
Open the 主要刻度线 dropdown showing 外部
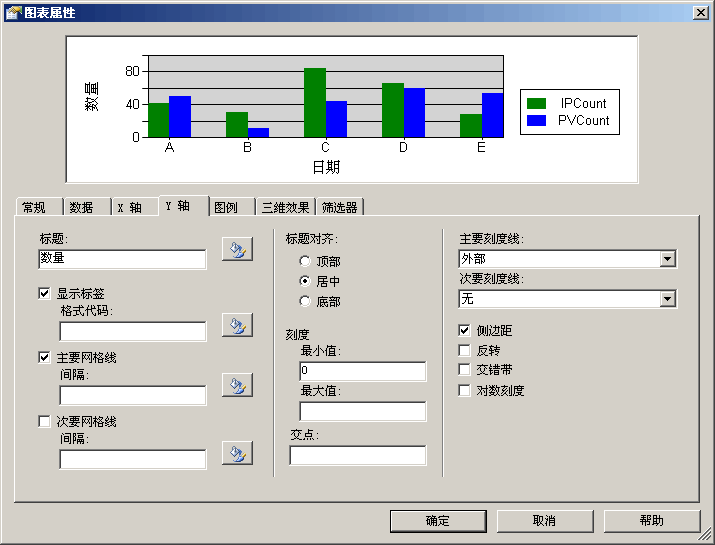point(567,259)
